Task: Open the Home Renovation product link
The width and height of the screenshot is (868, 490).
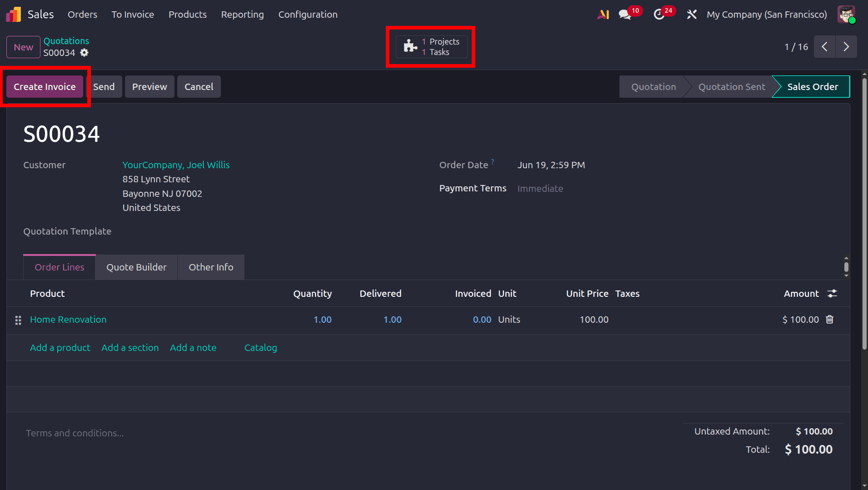Action: coord(68,320)
